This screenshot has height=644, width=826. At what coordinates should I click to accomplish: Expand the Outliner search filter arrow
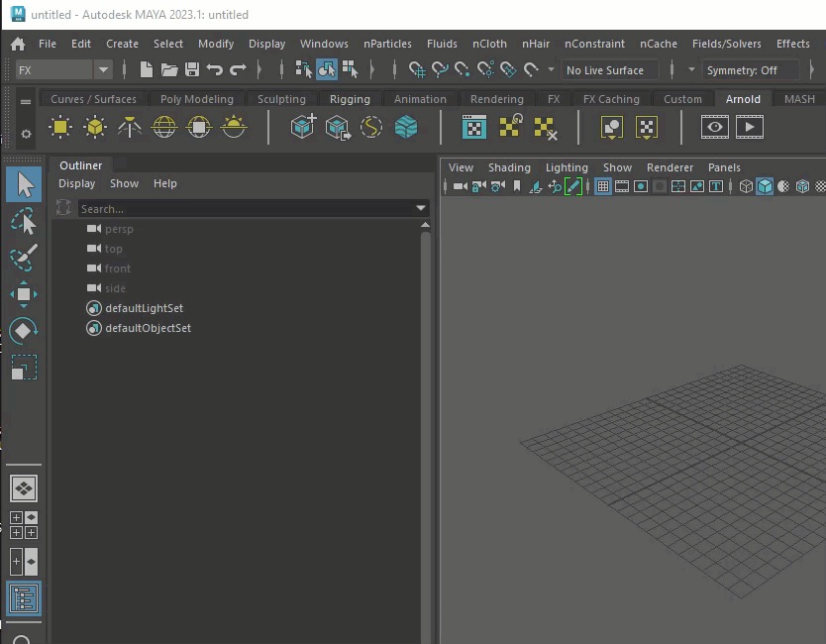click(422, 208)
